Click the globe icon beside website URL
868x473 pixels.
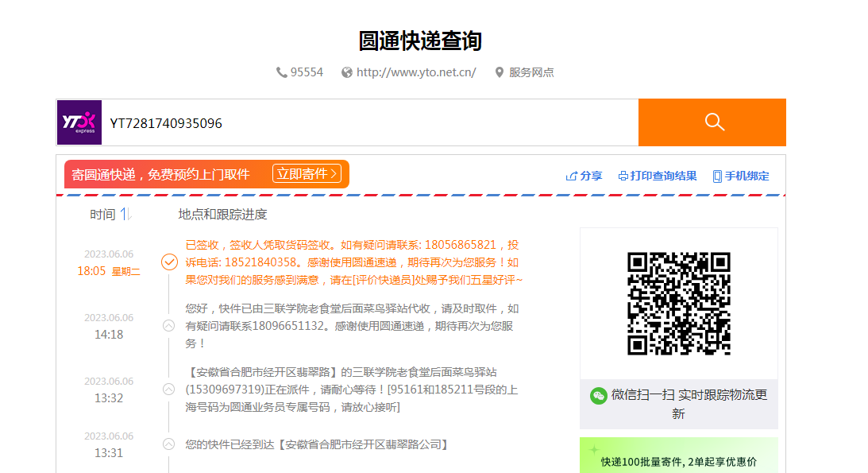346,72
